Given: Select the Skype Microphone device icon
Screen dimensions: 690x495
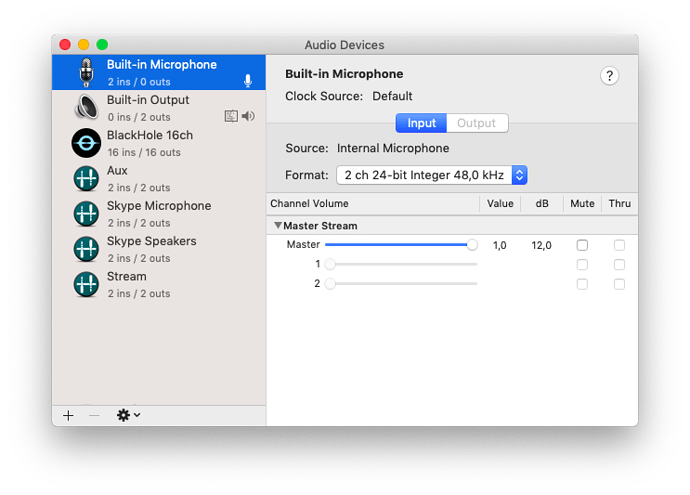Looking at the screenshot, I should click(86, 214).
